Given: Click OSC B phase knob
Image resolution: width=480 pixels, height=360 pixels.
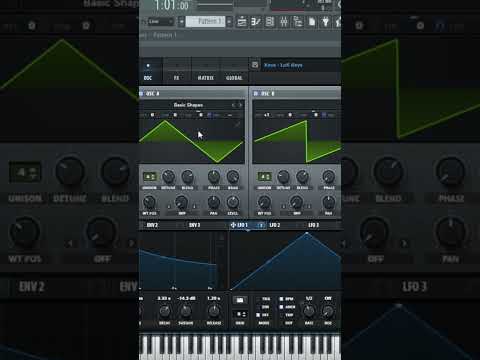Looking at the screenshot, I should (x=329, y=177).
